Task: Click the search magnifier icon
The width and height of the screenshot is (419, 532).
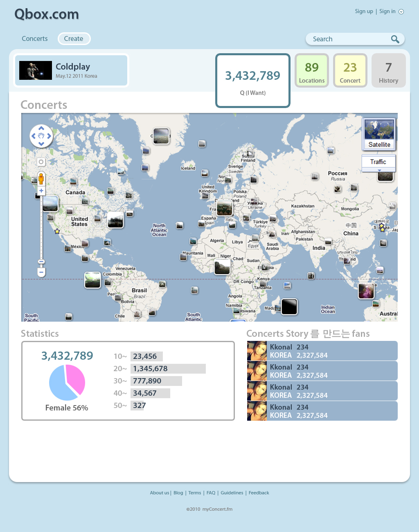Action: tap(395, 39)
